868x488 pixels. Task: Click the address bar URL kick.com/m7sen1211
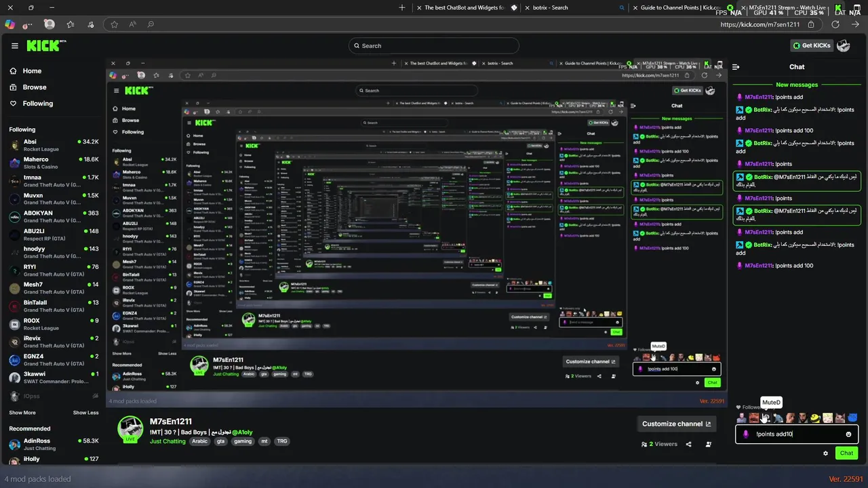coord(759,24)
